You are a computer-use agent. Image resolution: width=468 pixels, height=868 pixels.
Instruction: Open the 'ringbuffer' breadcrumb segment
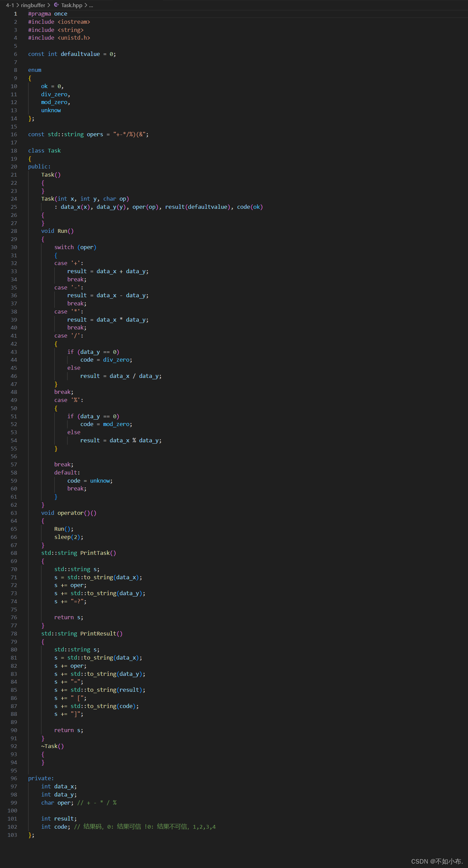(x=33, y=5)
